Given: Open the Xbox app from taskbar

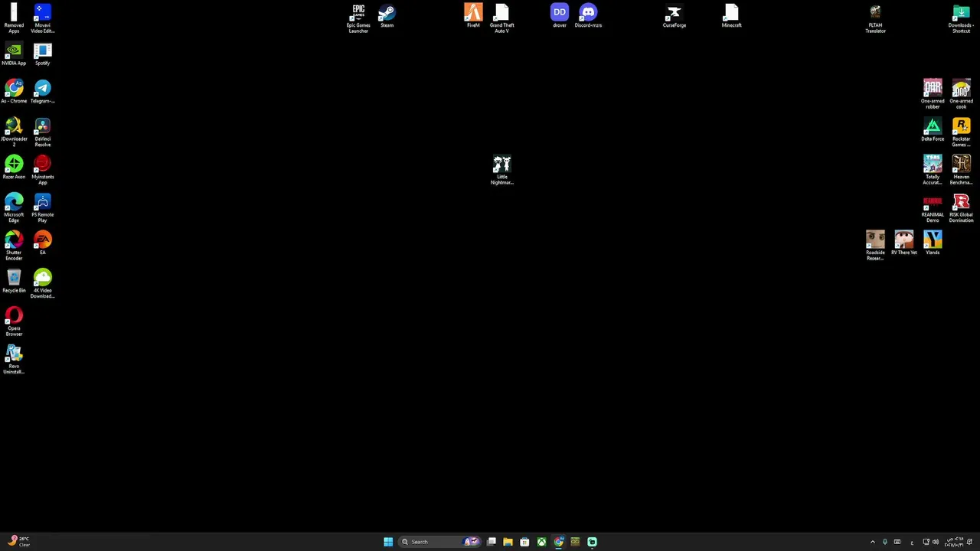Looking at the screenshot, I should coord(541,542).
